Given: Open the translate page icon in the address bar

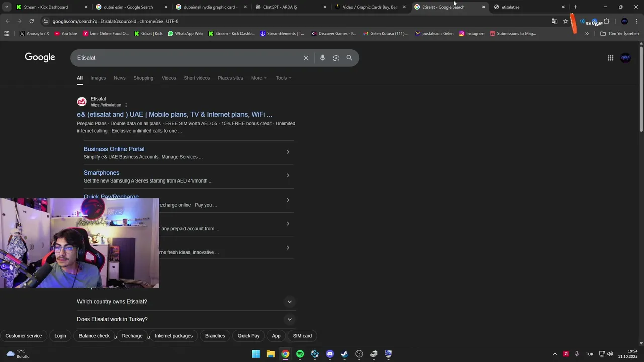Looking at the screenshot, I should click(x=554, y=21).
